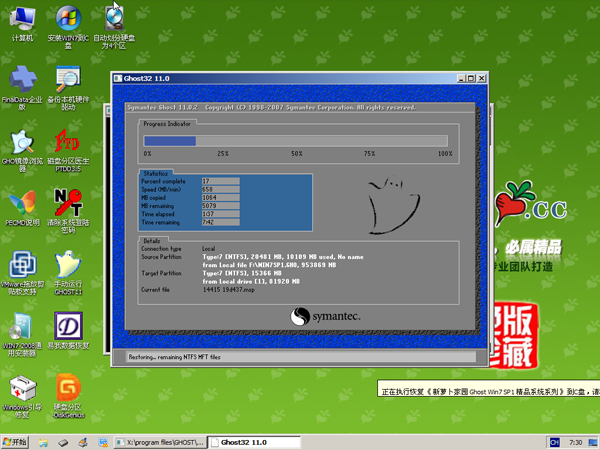Click Speed (MB/min) value 658

(220, 189)
